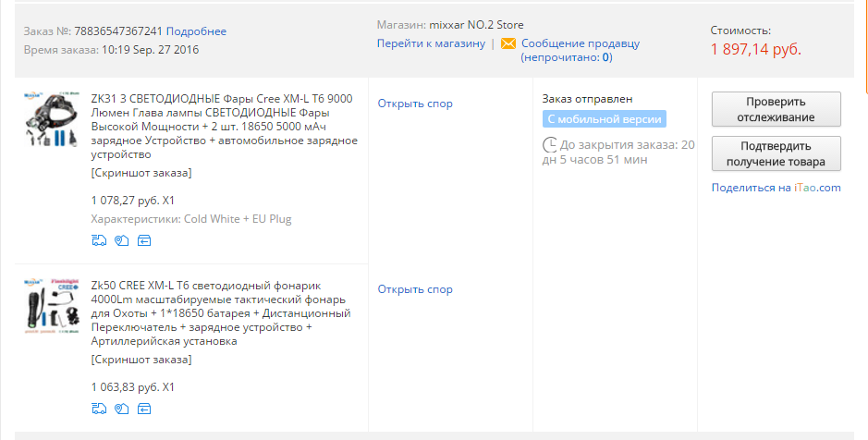868x440 pixels.
Task: Click delivery truck icon under Zk50 flashlight item
Action: tap(99, 409)
